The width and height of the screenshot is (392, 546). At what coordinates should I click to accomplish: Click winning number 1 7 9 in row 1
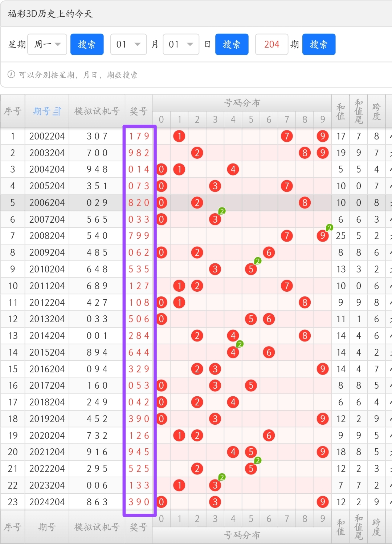click(139, 136)
